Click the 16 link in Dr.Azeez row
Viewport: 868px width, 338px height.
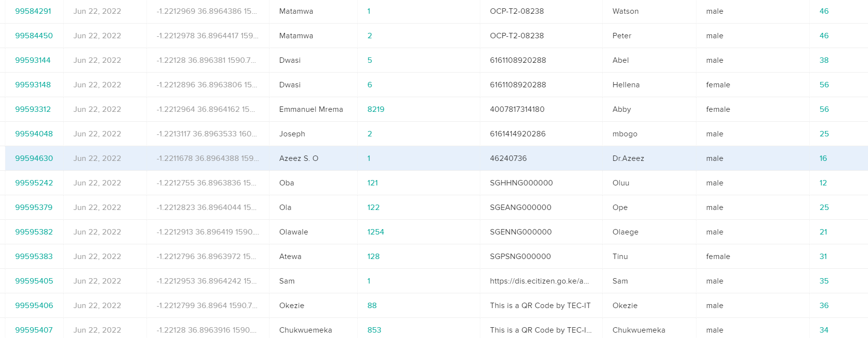pos(823,158)
